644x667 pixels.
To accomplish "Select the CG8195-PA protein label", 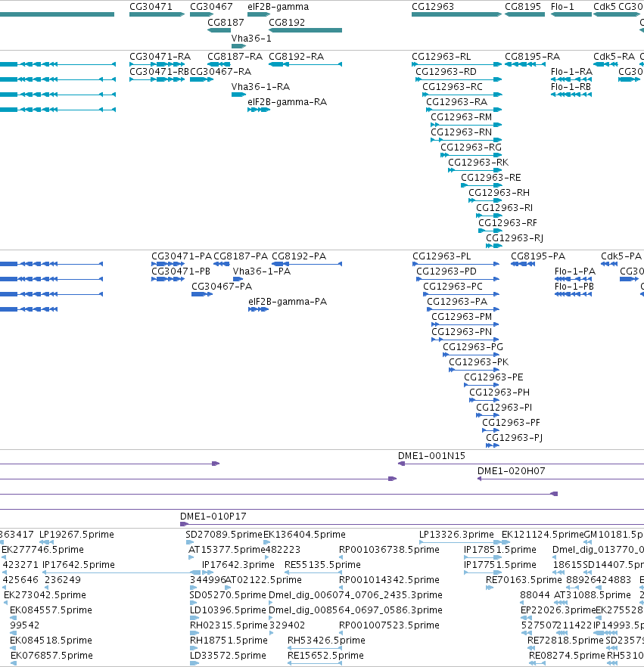I will (x=538, y=256).
